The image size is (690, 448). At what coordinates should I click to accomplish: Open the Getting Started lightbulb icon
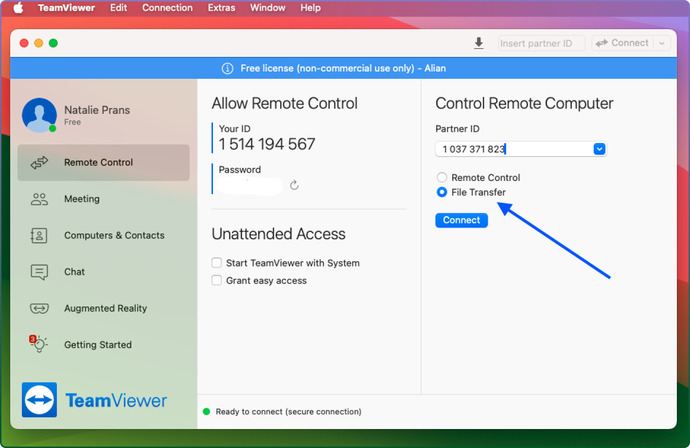[x=39, y=344]
